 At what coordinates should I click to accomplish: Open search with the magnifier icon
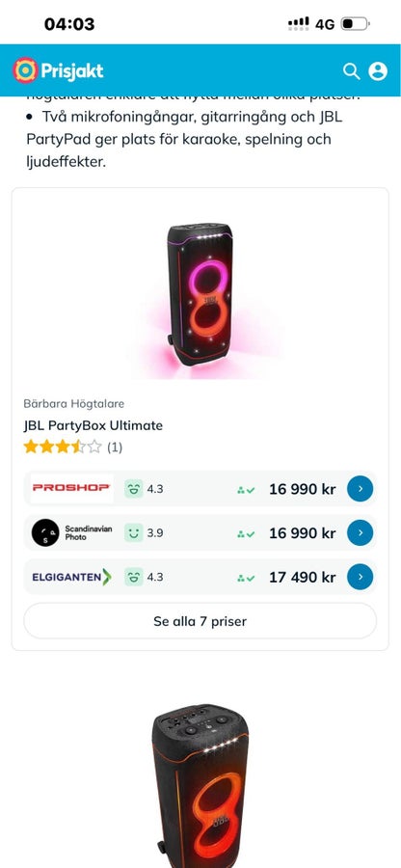click(351, 70)
